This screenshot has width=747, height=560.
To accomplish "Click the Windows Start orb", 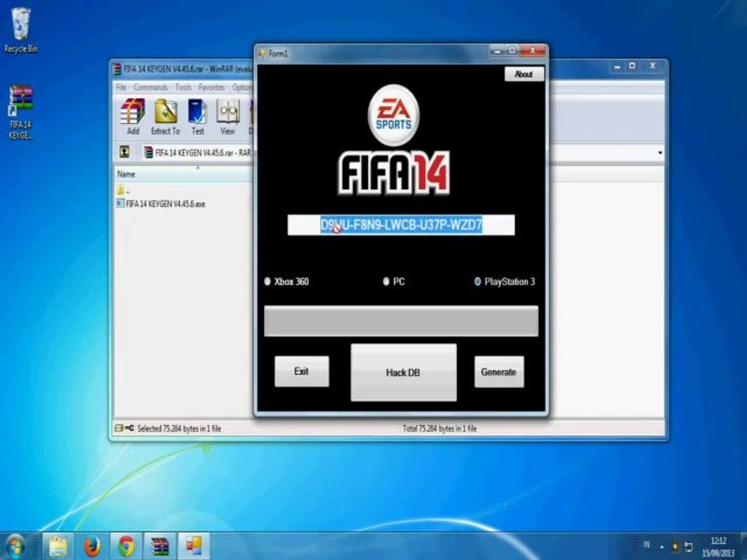I will pos(16,546).
